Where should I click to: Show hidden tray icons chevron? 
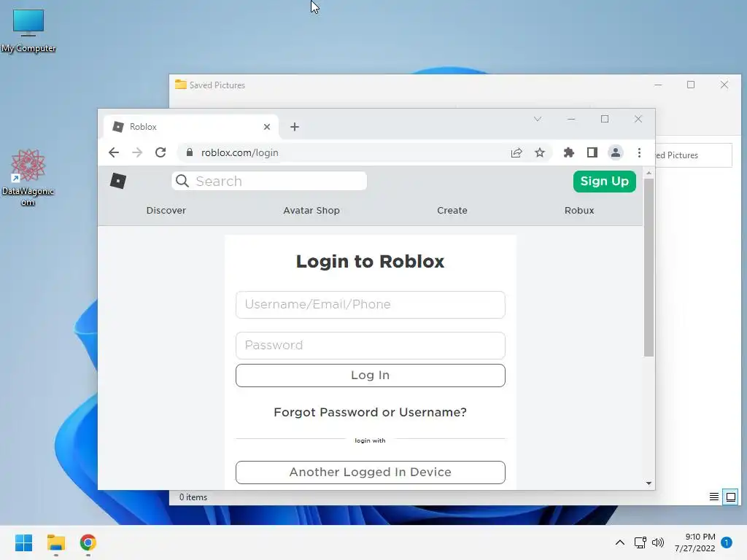620,542
